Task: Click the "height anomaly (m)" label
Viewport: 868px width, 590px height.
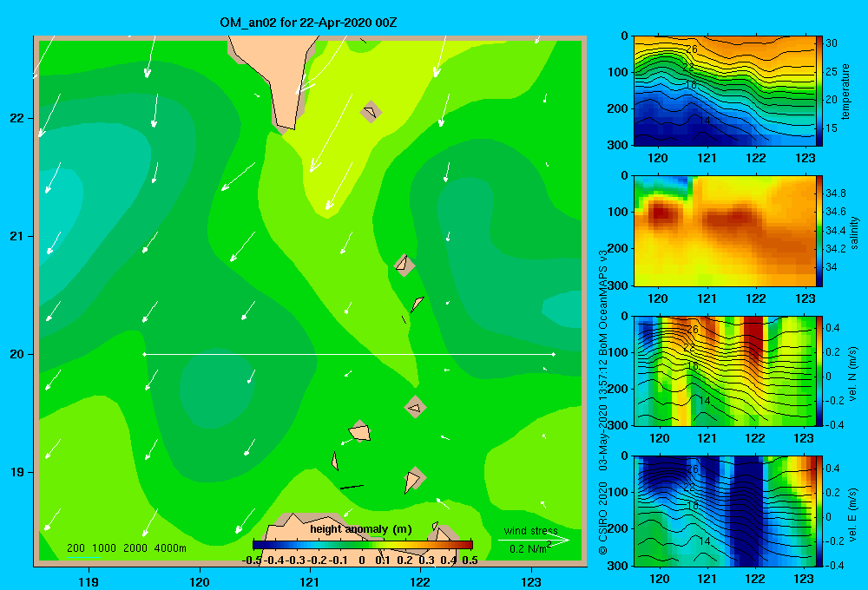Action: click(x=361, y=529)
